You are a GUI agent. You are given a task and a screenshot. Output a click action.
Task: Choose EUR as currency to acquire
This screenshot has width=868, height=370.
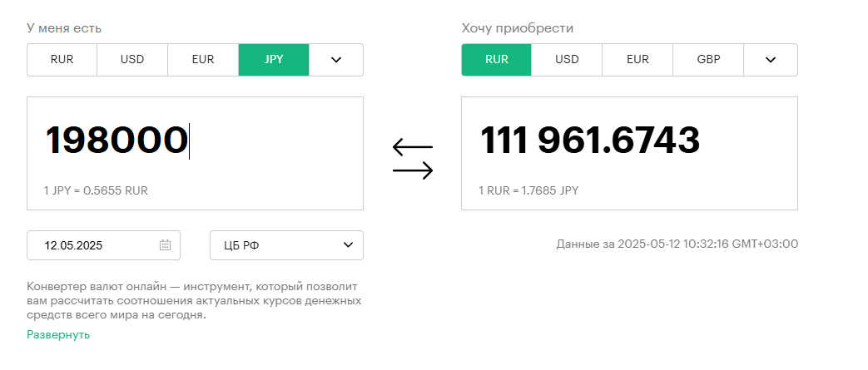click(x=637, y=60)
